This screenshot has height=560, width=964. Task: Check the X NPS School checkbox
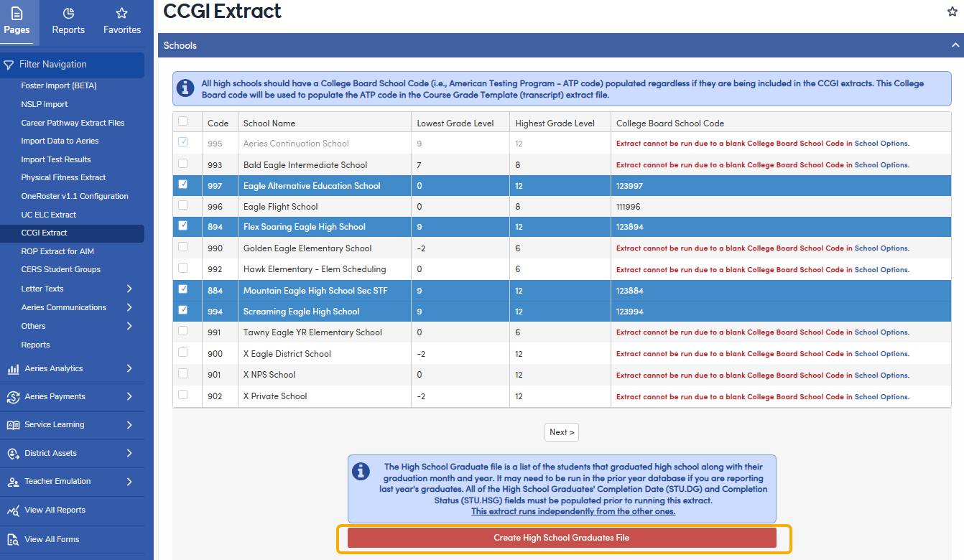pyautogui.click(x=182, y=373)
